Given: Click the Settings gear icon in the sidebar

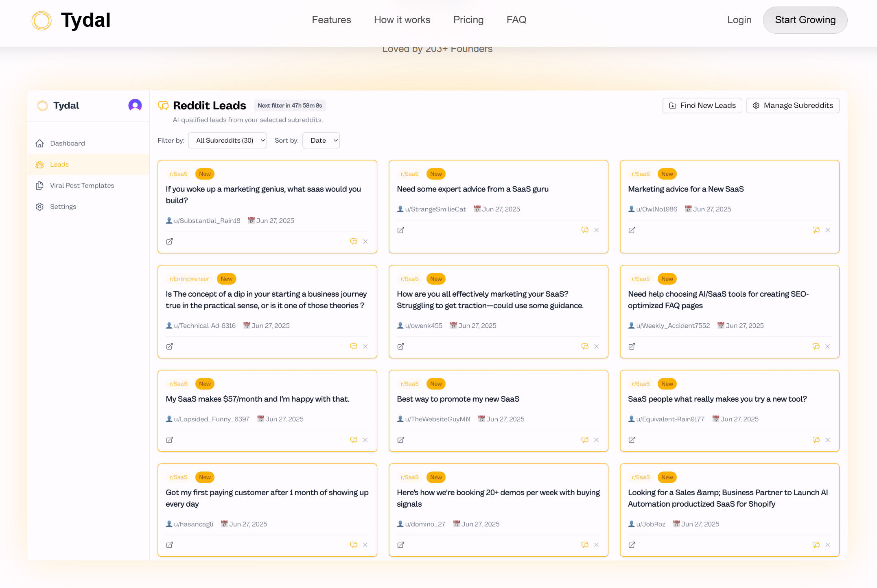Looking at the screenshot, I should 40,207.
